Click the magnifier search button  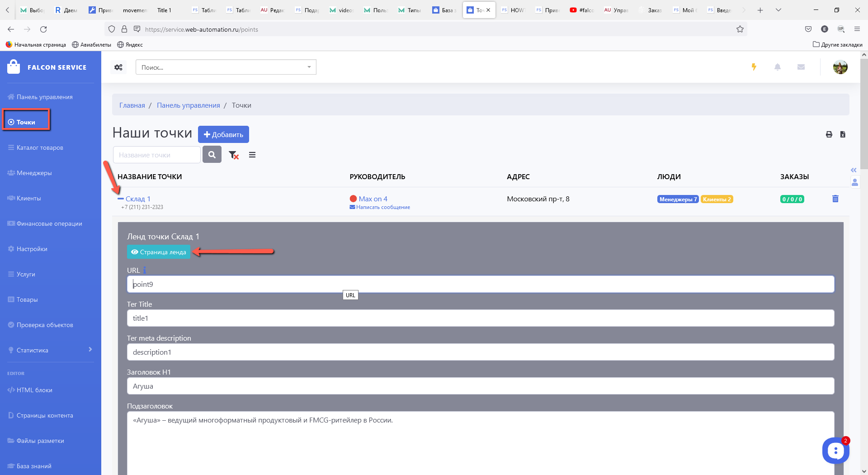coord(212,155)
